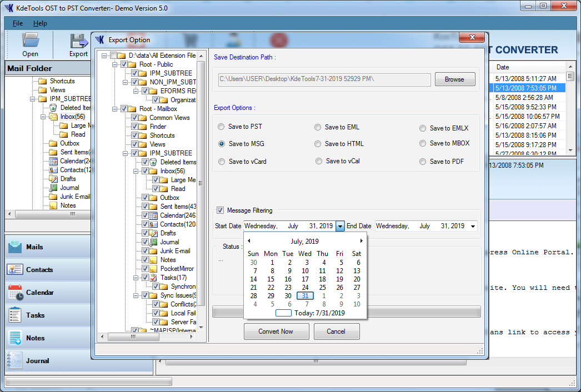Screen dimensions: 581x392
Task: Select Outbox in the Mail Folder tree
Action: coord(69,143)
